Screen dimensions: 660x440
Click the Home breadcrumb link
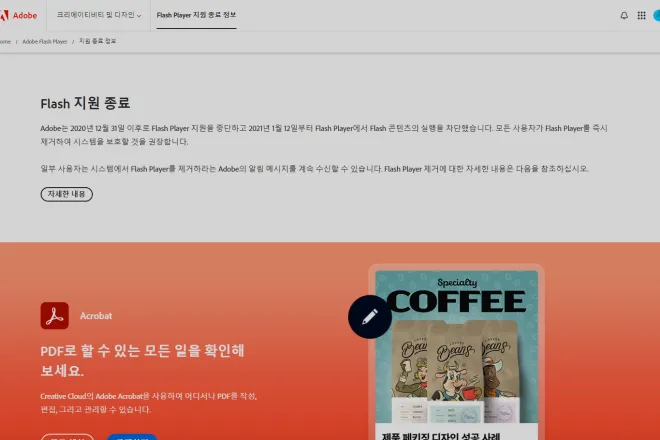[5, 41]
